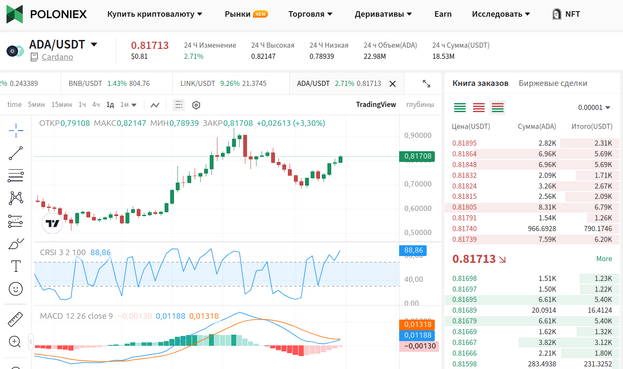Open the 0.00001 price precision dropdown
Image resolution: width=623 pixels, height=369 pixels.
pos(594,108)
